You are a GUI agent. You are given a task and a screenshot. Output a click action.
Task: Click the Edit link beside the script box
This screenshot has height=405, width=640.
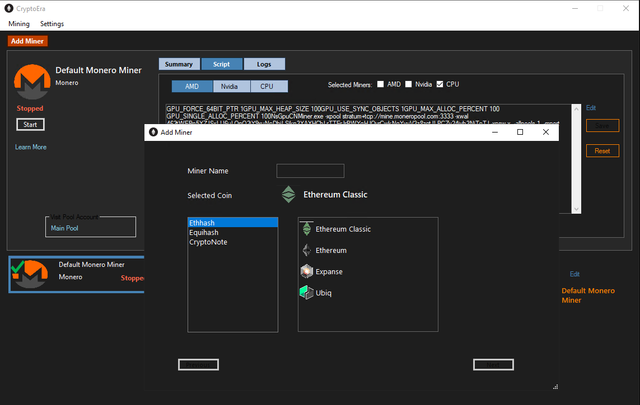tap(591, 108)
